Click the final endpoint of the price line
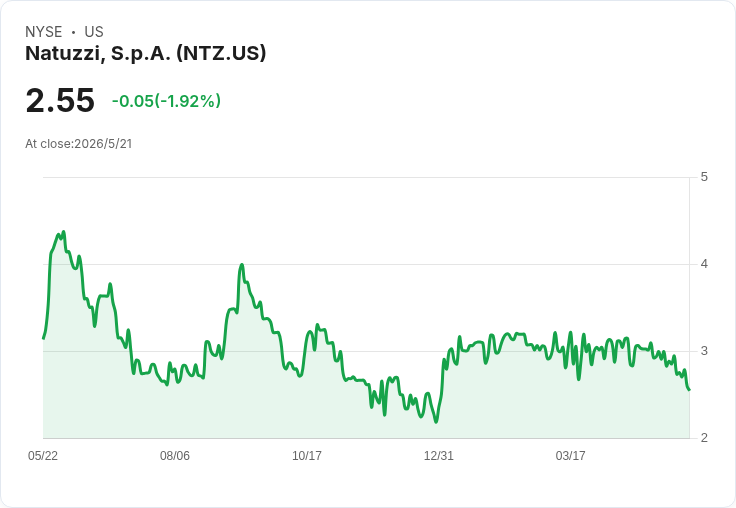This screenshot has height=508, width=736. pyautogui.click(x=689, y=390)
